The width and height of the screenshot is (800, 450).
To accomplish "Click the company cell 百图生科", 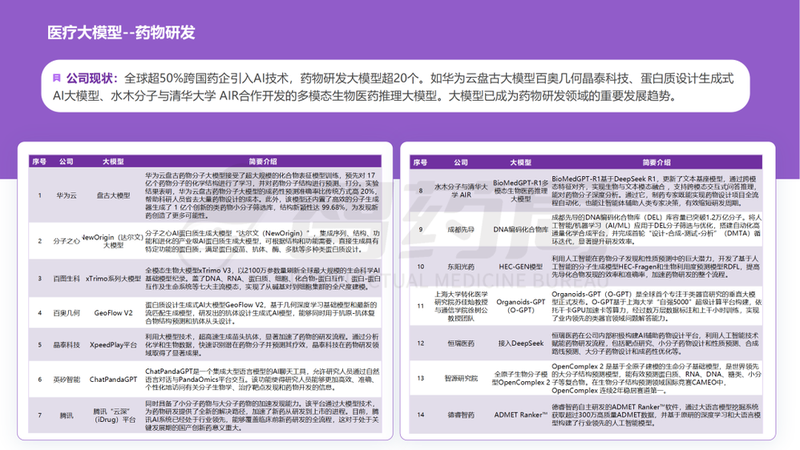I will 66,279.
